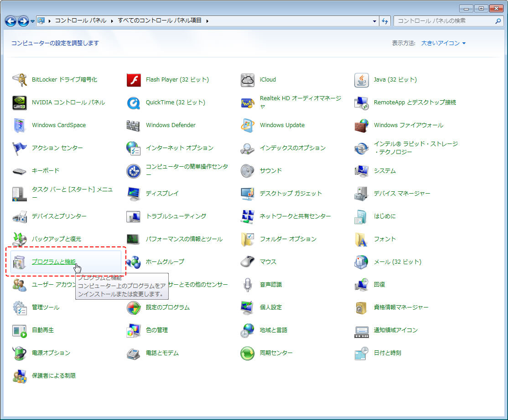Open the デバイス マネージャー link
This screenshot has width=508, height=420.
pos(402,194)
